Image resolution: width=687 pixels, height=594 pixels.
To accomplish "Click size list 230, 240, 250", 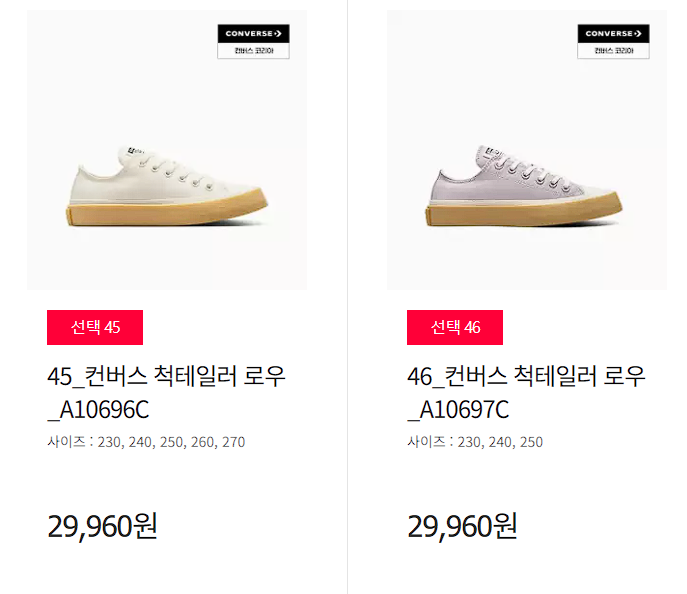I will pos(500,442).
